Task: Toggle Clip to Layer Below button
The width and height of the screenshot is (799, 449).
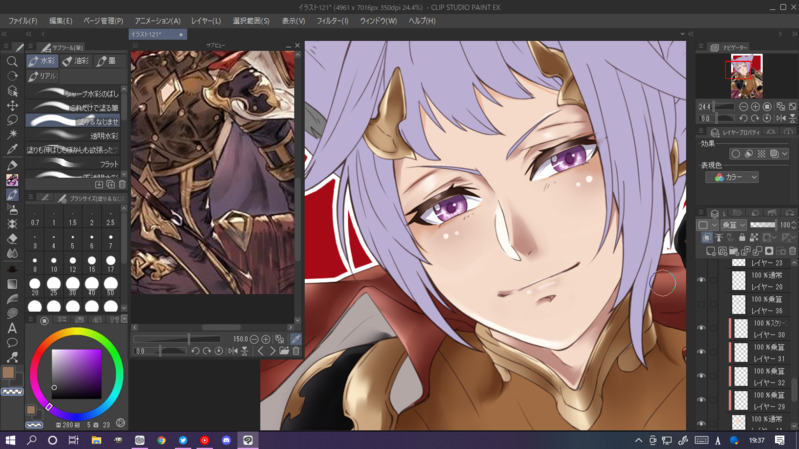Action: 707,237
